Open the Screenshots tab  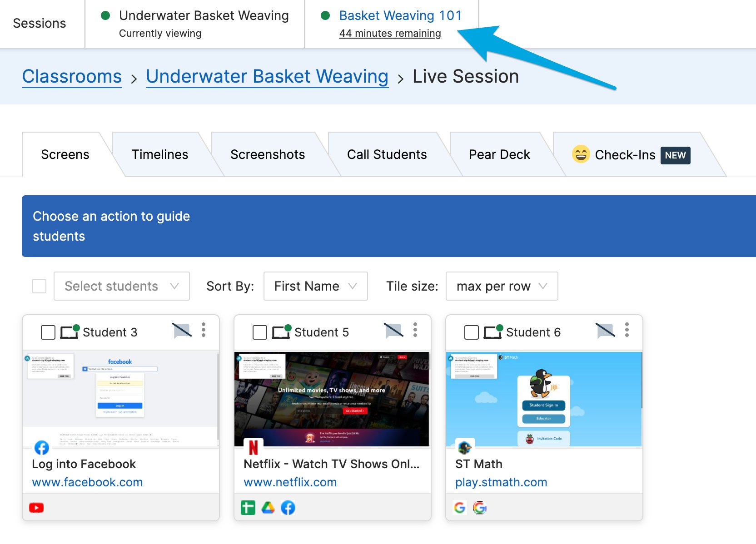(268, 154)
